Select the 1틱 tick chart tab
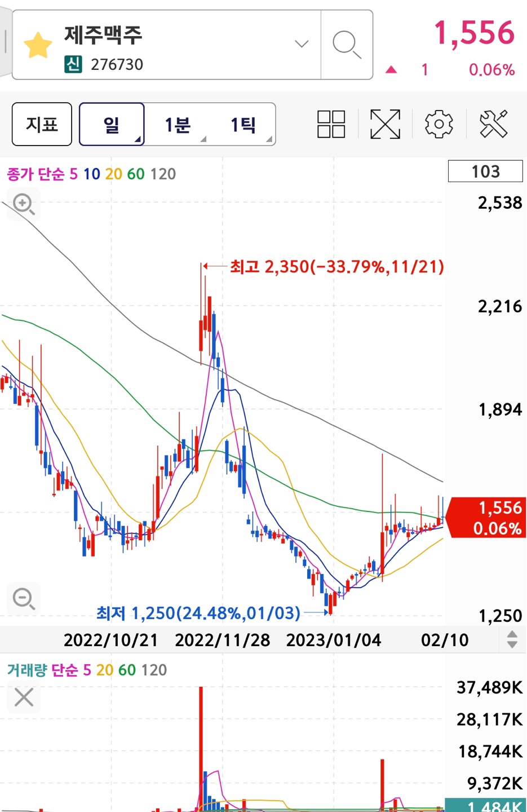 click(243, 124)
